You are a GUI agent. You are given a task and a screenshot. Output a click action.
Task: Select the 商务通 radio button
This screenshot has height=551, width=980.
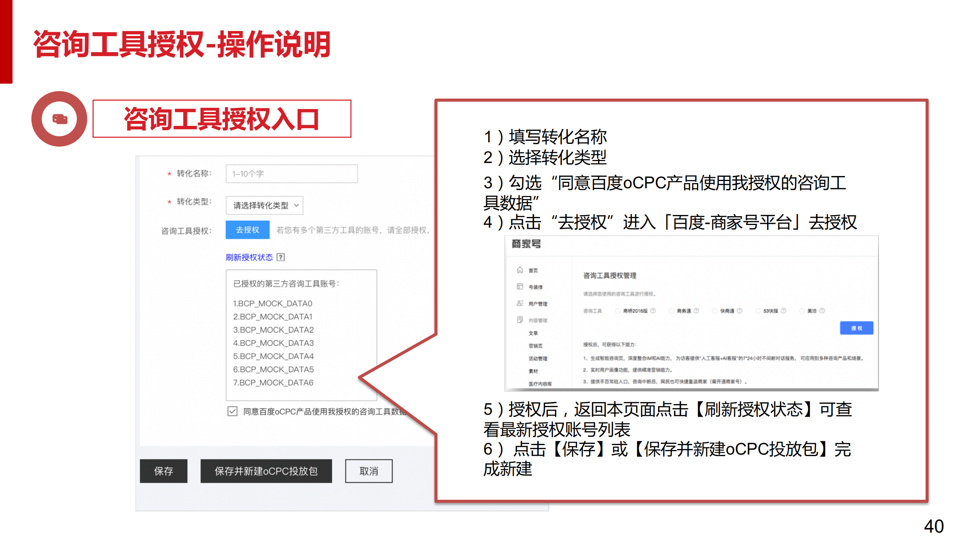tap(671, 311)
